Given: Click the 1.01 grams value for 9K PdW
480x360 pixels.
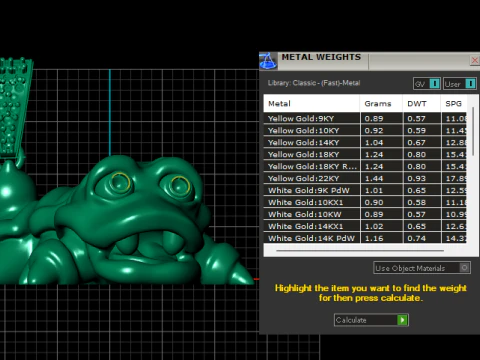Looking at the screenshot, I should 374,191.
